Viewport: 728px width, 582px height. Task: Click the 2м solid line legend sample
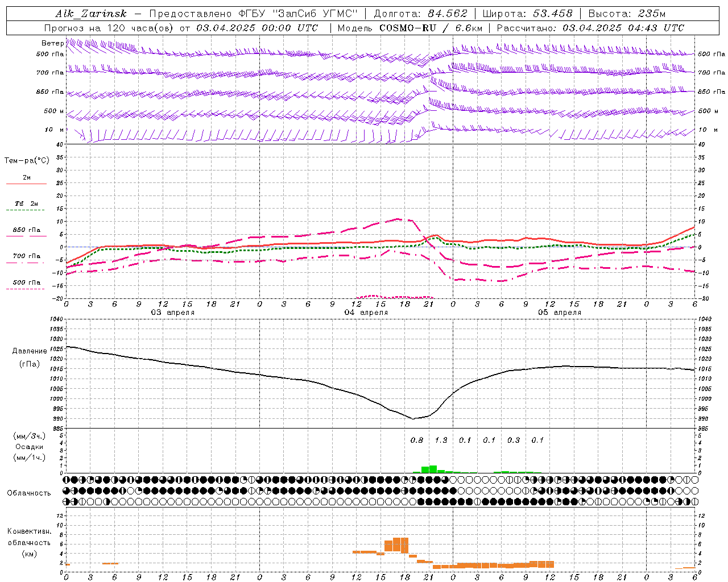pos(26,184)
